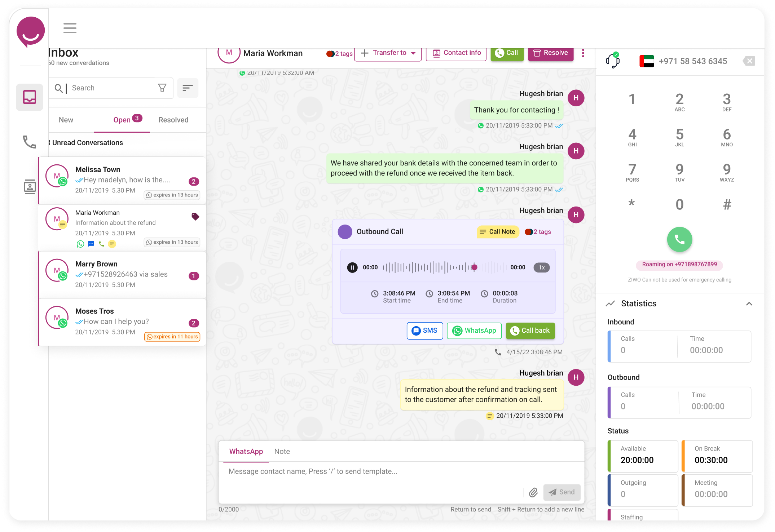Click the SMS reply button
The width and height of the screenshot is (775, 532).
(x=424, y=331)
